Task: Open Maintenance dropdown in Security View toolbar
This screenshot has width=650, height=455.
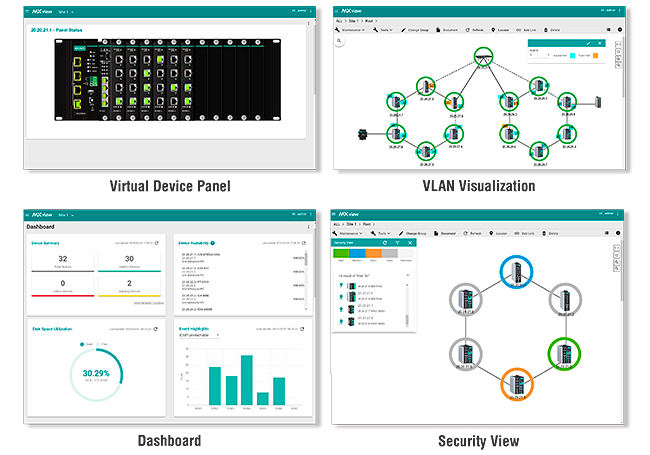Action: click(x=347, y=233)
